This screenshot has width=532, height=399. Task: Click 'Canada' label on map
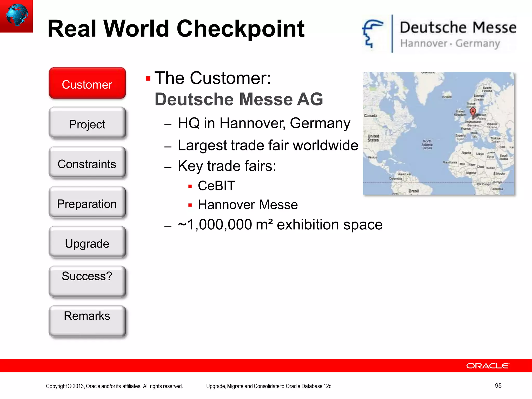click(371, 116)
